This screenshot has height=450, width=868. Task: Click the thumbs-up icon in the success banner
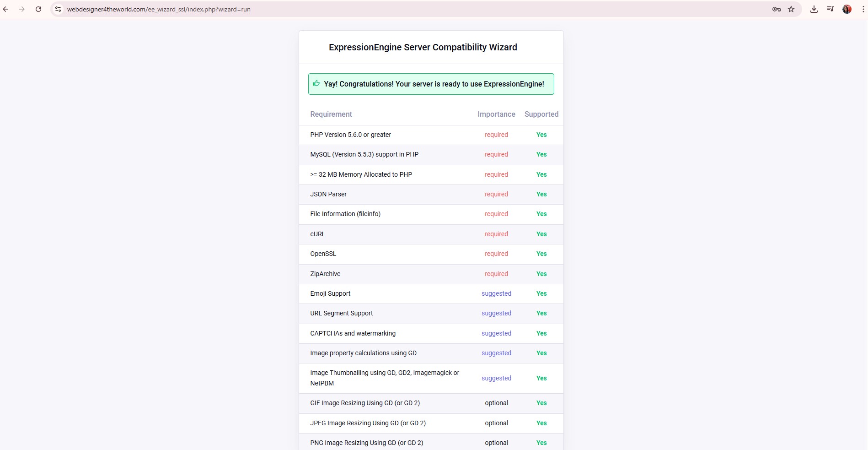[316, 83]
